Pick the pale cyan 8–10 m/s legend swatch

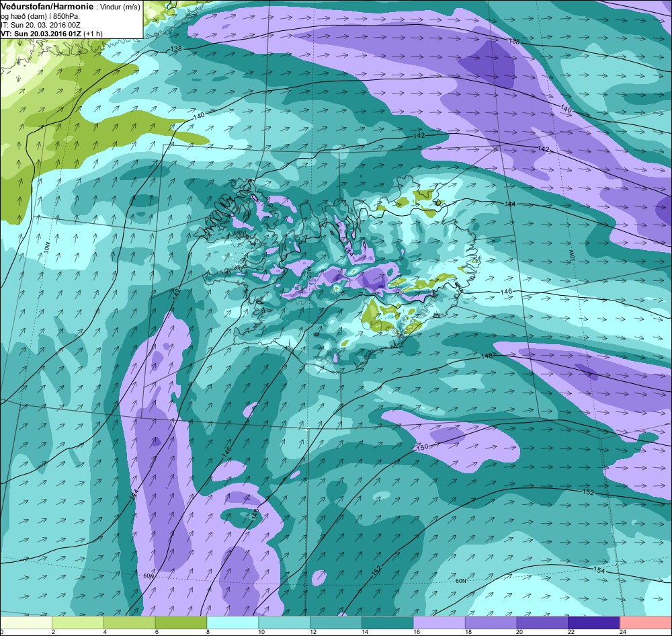click(233, 623)
